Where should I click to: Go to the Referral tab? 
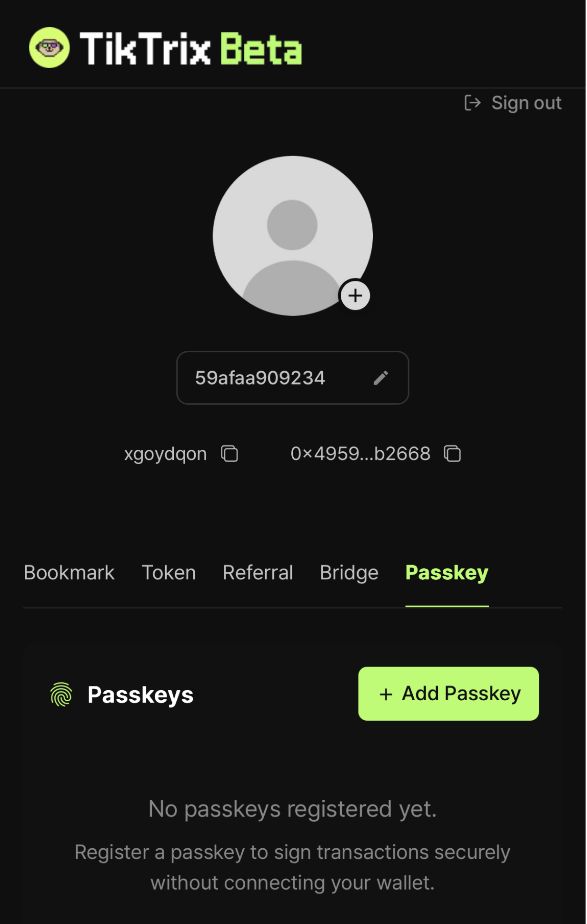[x=258, y=573]
